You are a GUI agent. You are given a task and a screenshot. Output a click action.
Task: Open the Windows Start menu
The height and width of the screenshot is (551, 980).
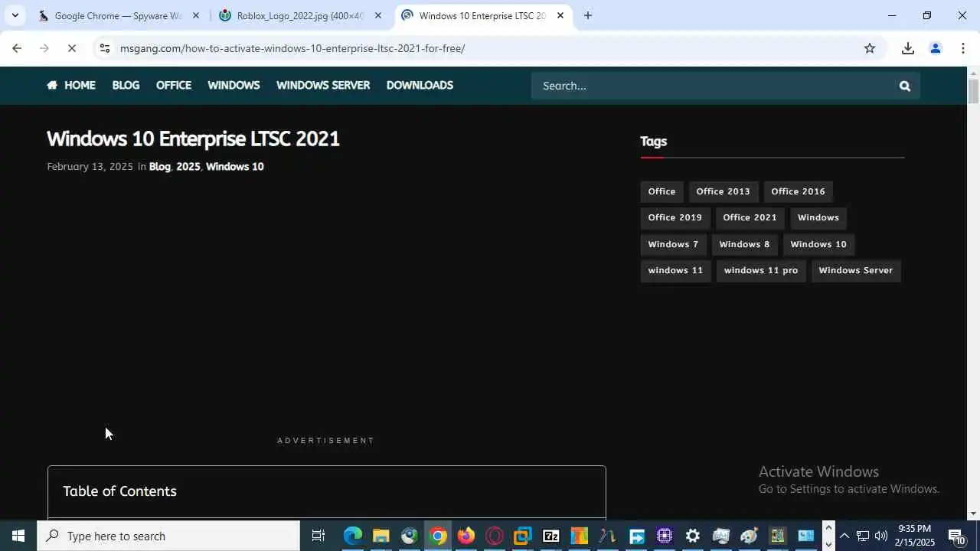18,536
